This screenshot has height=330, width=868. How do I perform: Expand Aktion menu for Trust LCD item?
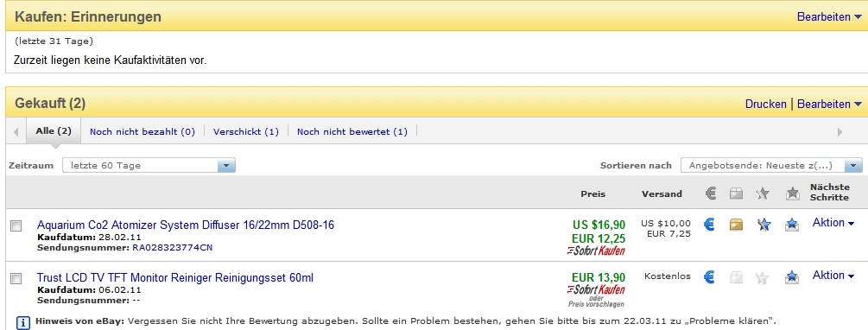(x=833, y=276)
